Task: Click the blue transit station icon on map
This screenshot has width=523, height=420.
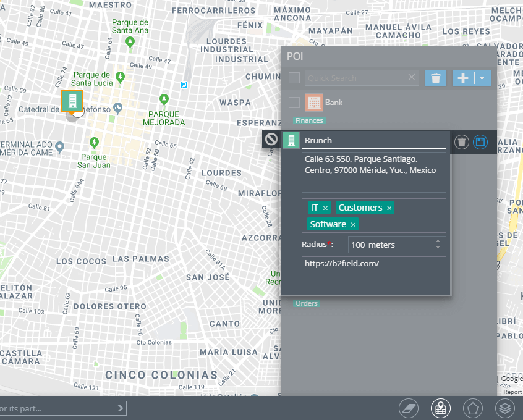Action: pyautogui.click(x=184, y=85)
